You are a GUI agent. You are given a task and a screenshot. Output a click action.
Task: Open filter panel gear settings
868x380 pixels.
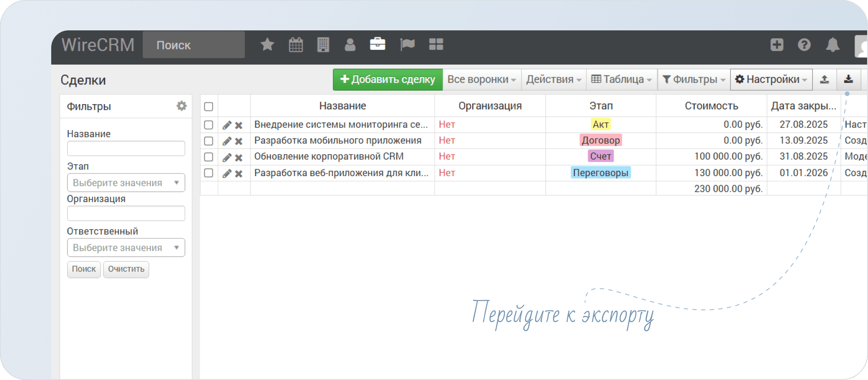click(181, 106)
